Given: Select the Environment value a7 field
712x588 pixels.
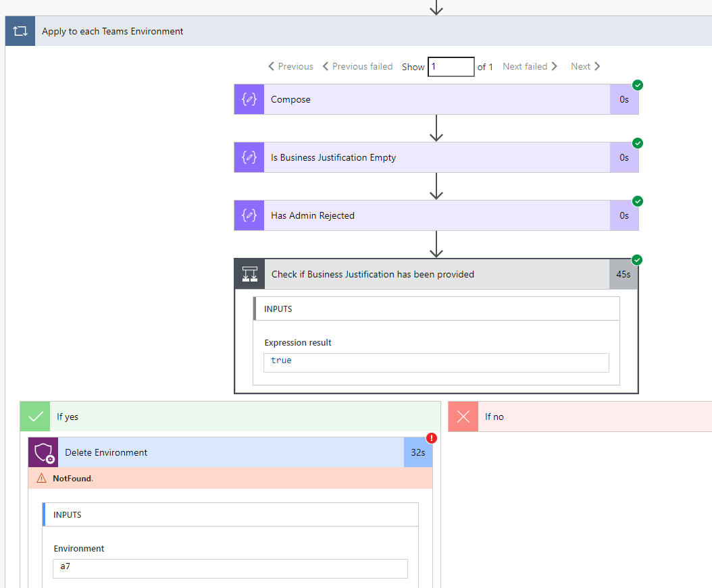Looking at the screenshot, I should [x=230, y=568].
